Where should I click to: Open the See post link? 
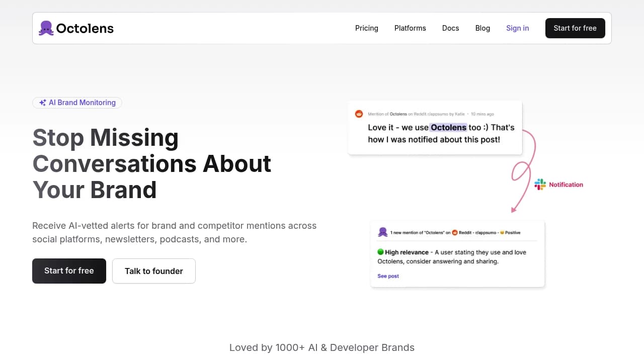coord(388,276)
